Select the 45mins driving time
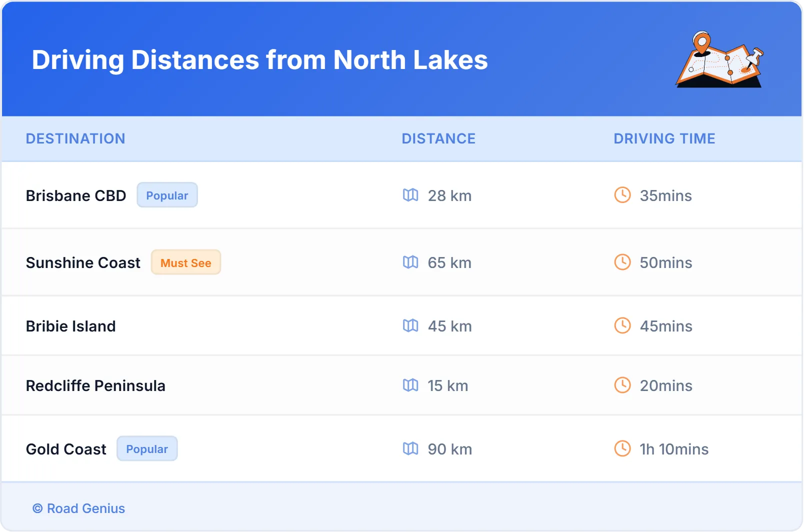 (x=666, y=326)
